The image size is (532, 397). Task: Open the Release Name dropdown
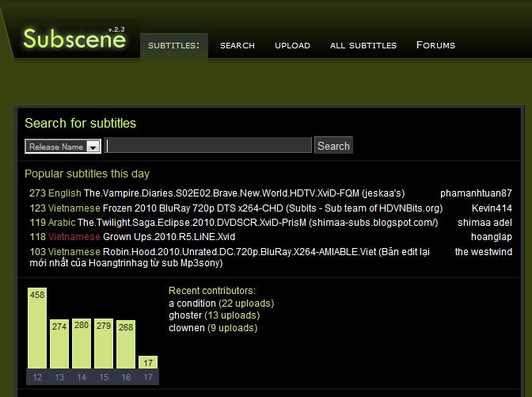coord(63,147)
